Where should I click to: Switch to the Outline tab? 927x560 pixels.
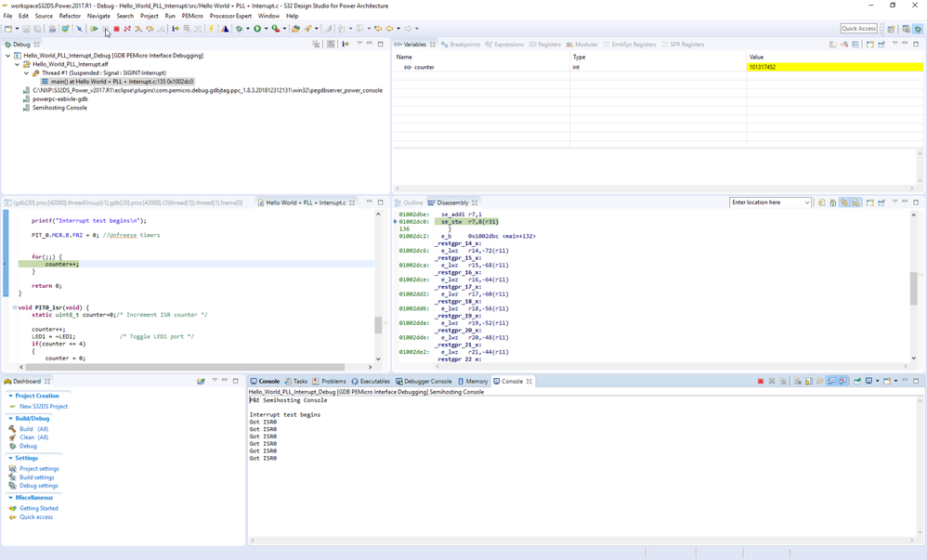(x=409, y=202)
